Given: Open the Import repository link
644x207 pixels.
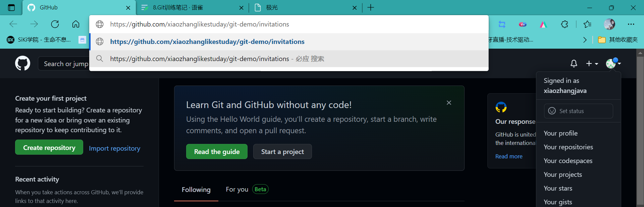Looking at the screenshot, I should tap(114, 148).
